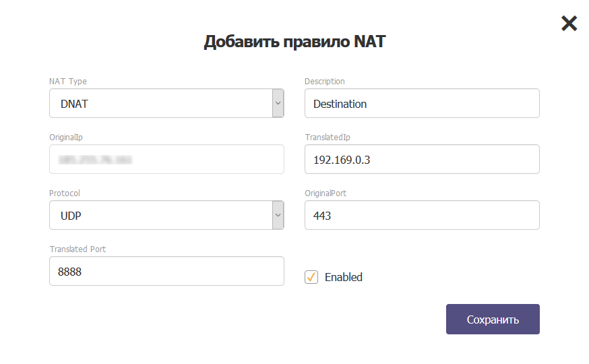Click the Translated Port field label
This screenshot has width=589, height=364.
click(77, 249)
